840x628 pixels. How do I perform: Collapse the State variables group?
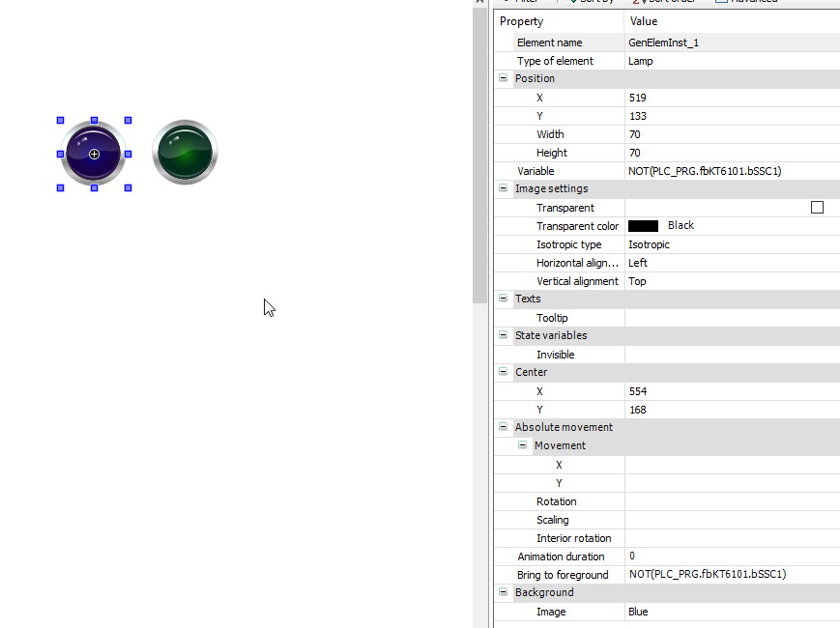click(x=504, y=335)
